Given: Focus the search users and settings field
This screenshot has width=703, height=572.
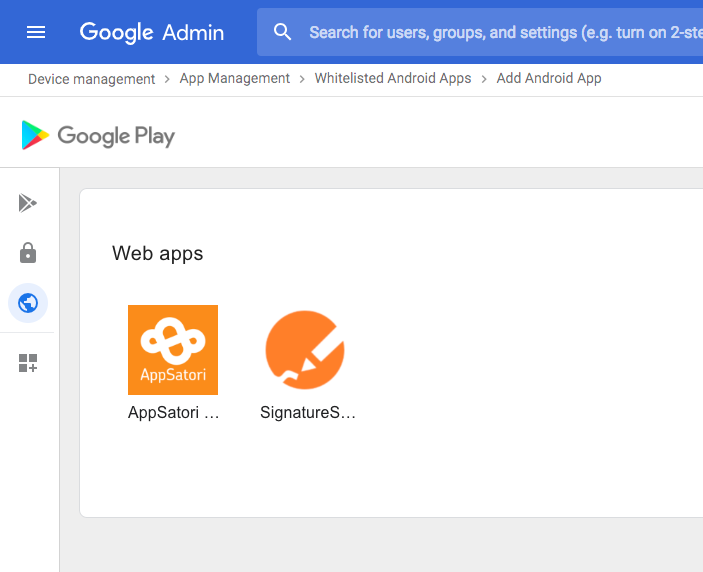Looking at the screenshot, I should [500, 32].
